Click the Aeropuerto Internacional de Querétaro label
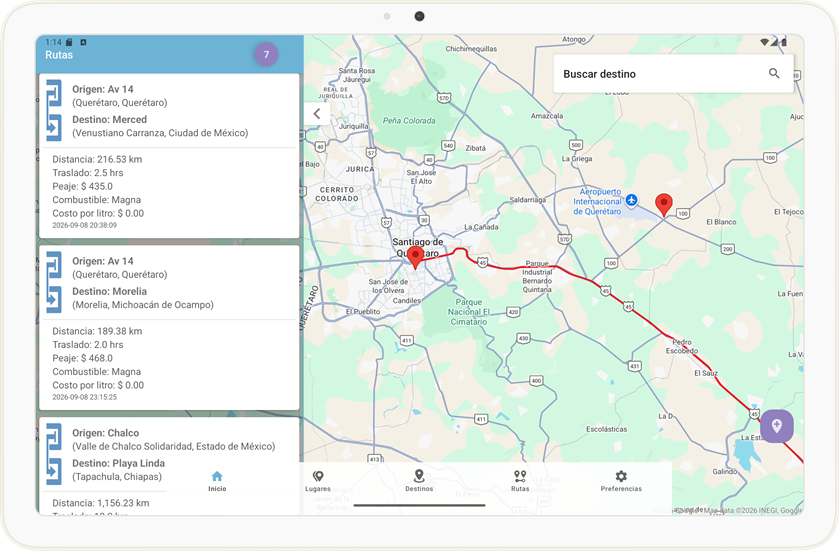The image size is (839, 551). point(597,202)
